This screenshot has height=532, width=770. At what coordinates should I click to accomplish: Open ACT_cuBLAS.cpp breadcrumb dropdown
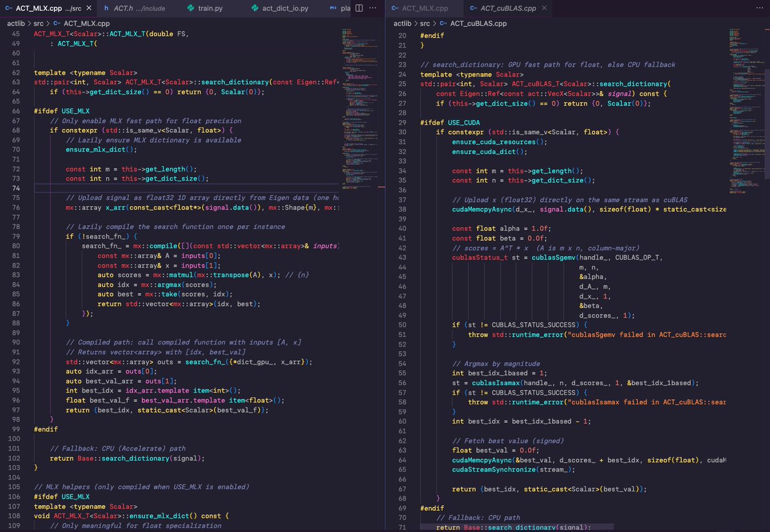474,23
